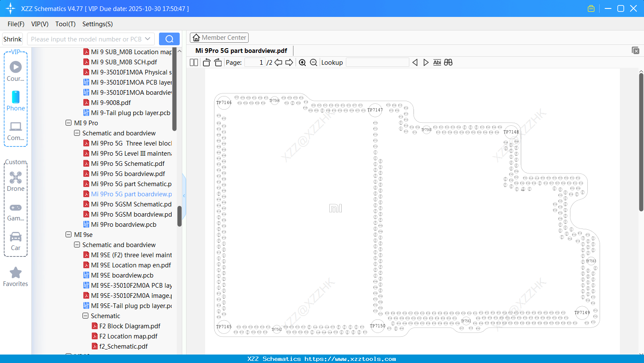Viewport: 644px width, 363px height.
Task: Click the blue search magnifier button
Action: pos(169,39)
